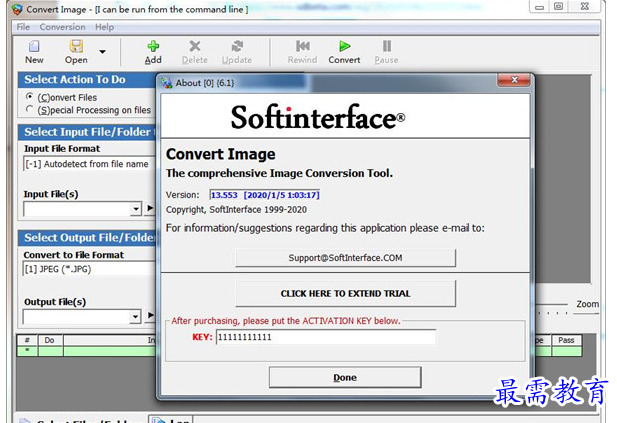
Task: Click the Support@SoftInterface.COM email button
Action: click(x=345, y=258)
